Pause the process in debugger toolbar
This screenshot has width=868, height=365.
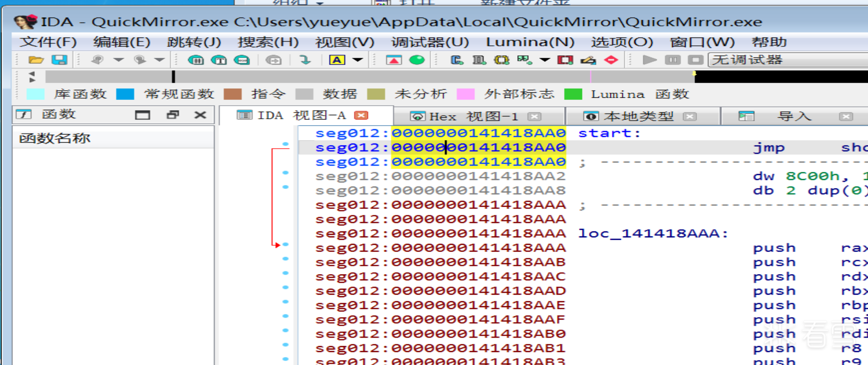tap(673, 60)
